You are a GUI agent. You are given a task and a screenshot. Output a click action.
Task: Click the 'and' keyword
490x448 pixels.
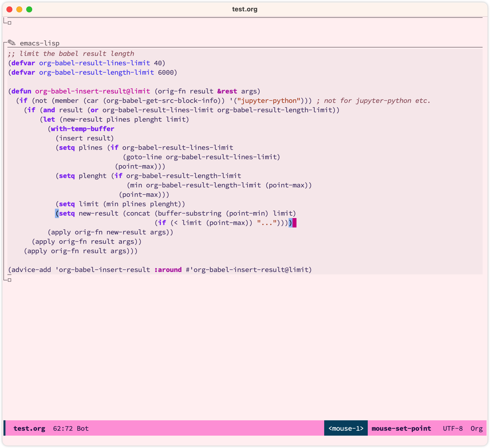[x=49, y=110]
